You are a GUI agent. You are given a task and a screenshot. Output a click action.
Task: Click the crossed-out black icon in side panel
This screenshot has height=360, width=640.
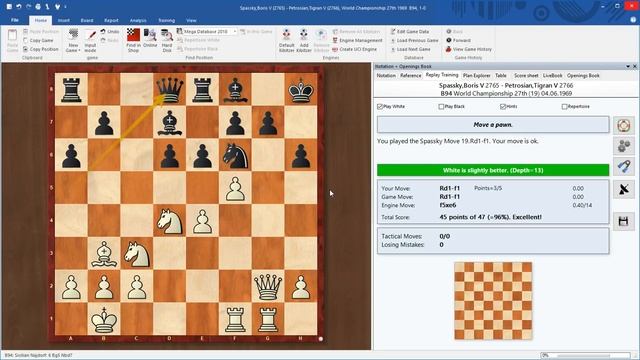pyautogui.click(x=623, y=189)
